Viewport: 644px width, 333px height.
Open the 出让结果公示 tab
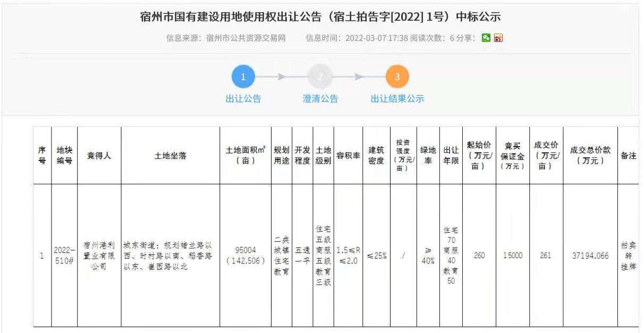click(x=397, y=99)
